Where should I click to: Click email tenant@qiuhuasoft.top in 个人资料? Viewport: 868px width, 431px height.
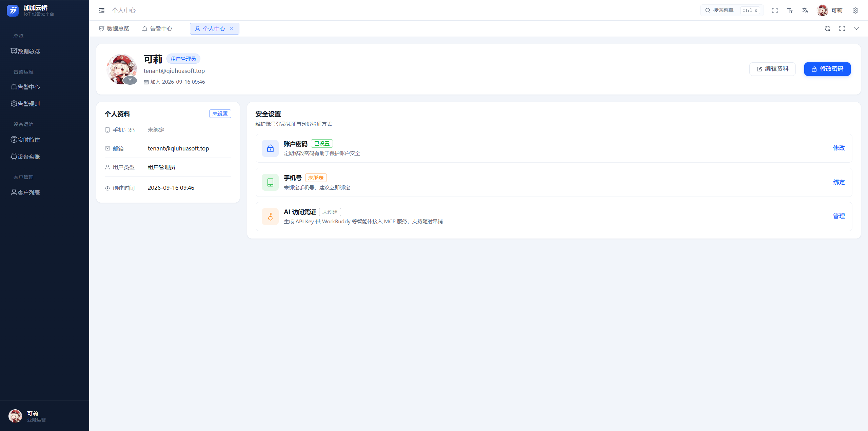[178, 148]
